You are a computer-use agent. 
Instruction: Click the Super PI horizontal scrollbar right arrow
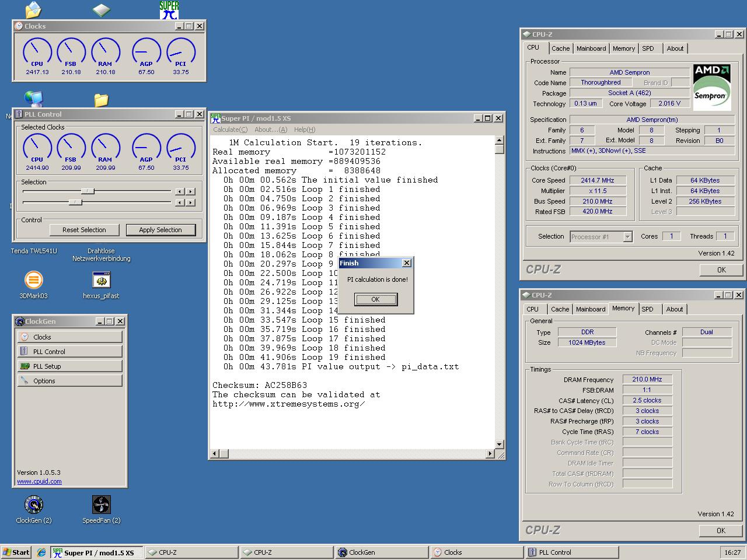click(x=490, y=453)
